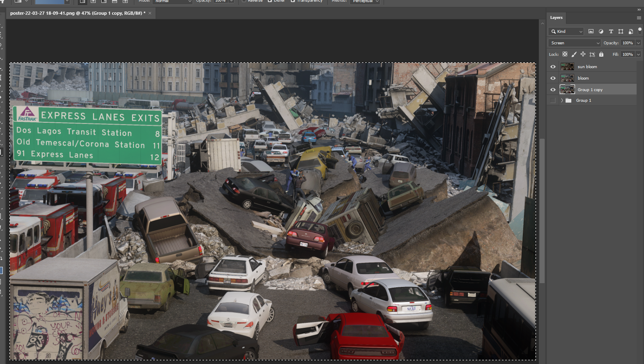Switch to the Layers tab
644x364 pixels.
[556, 18]
